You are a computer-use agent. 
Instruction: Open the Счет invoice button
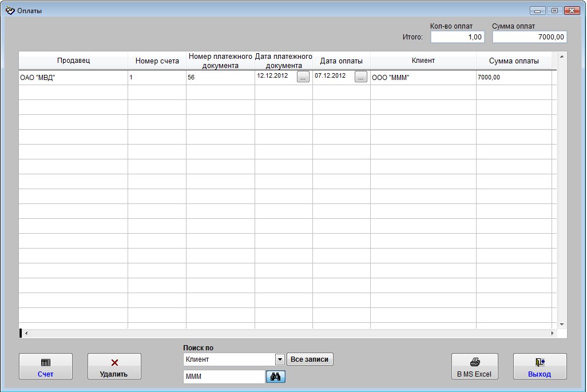(46, 366)
